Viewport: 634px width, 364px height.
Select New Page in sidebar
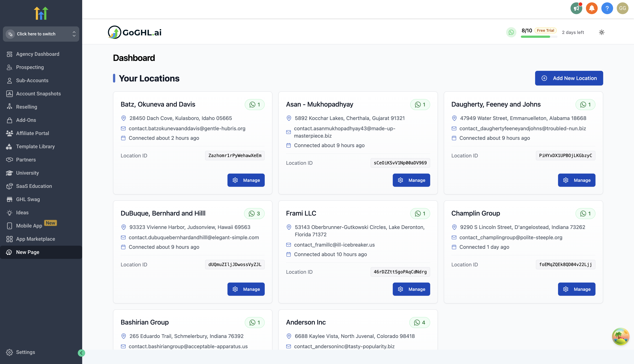tap(41, 252)
